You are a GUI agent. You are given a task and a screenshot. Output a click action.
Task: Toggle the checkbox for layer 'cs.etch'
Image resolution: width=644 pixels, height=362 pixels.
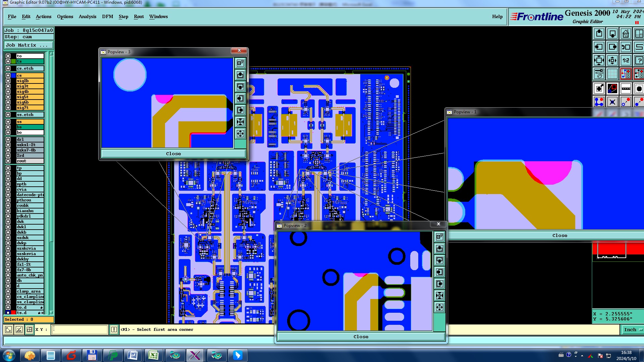[8, 68]
